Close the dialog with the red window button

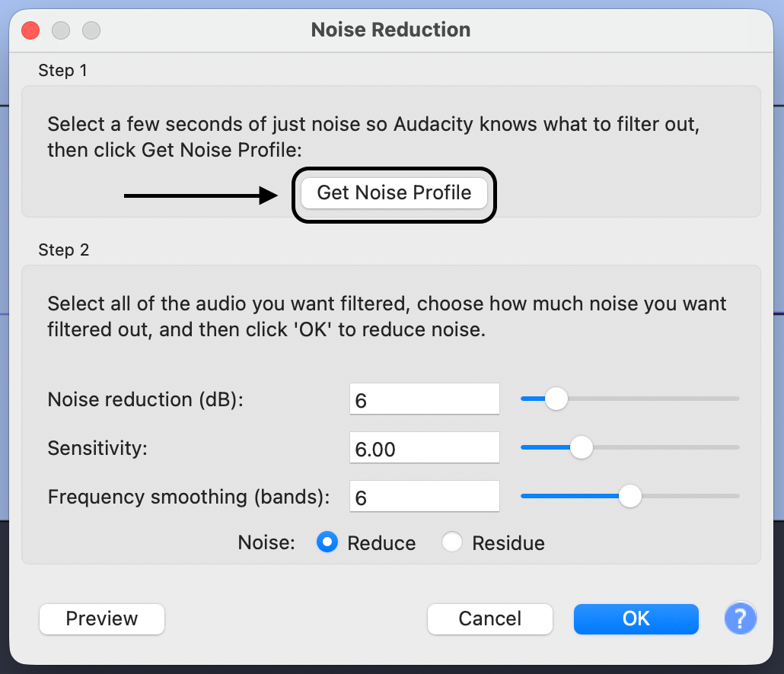click(x=30, y=30)
